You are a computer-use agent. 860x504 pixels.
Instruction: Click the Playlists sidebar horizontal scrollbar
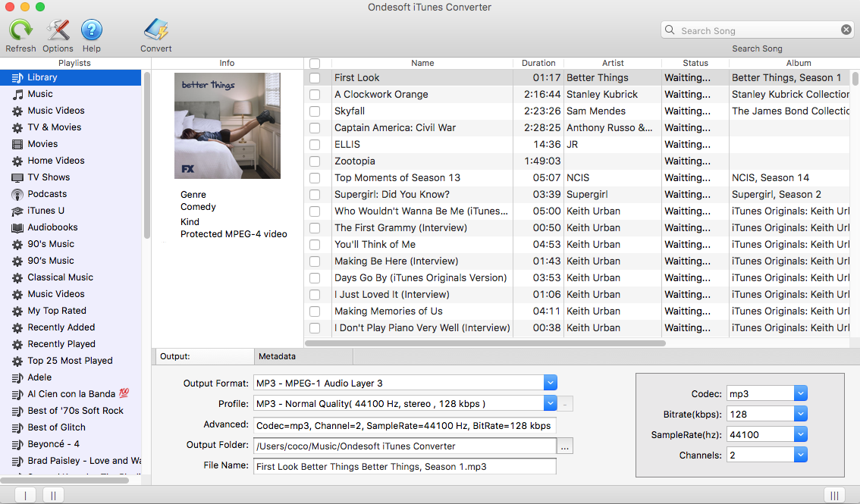point(64,481)
